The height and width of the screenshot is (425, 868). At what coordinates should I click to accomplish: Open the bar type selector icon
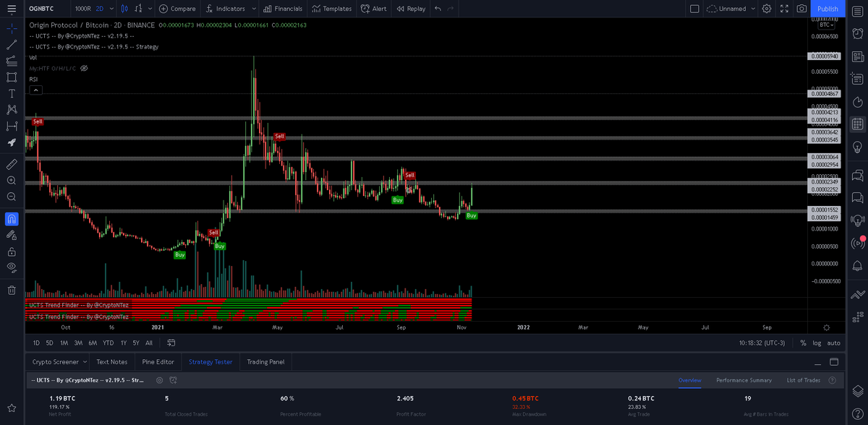coord(138,9)
